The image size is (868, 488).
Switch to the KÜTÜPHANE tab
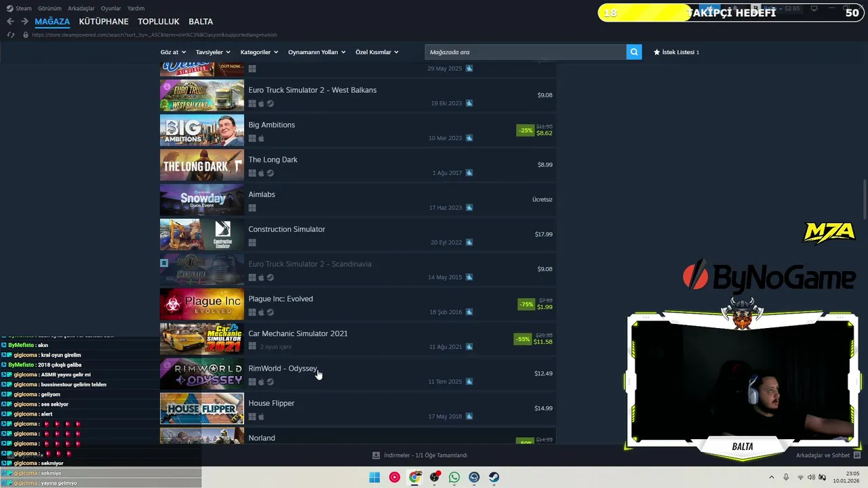tap(104, 22)
